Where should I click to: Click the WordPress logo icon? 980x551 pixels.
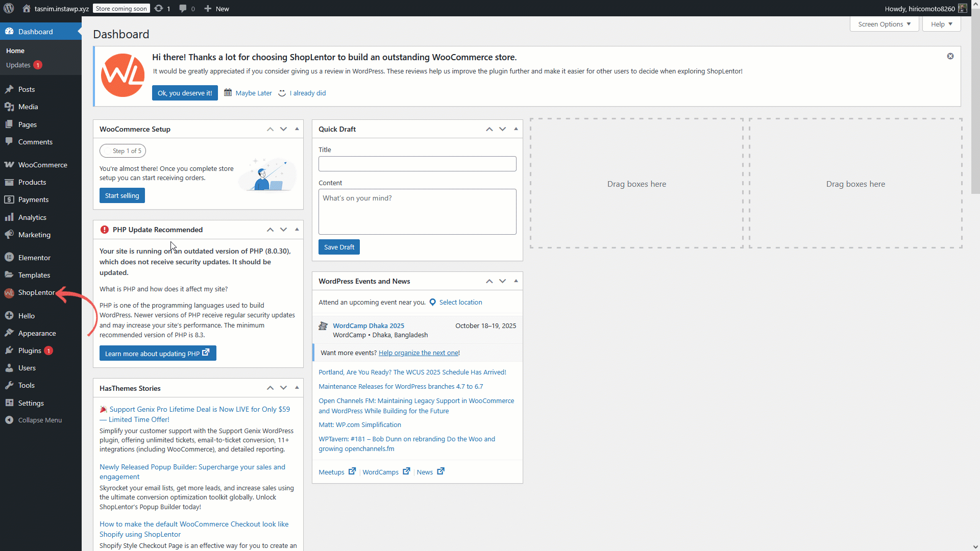9,8
